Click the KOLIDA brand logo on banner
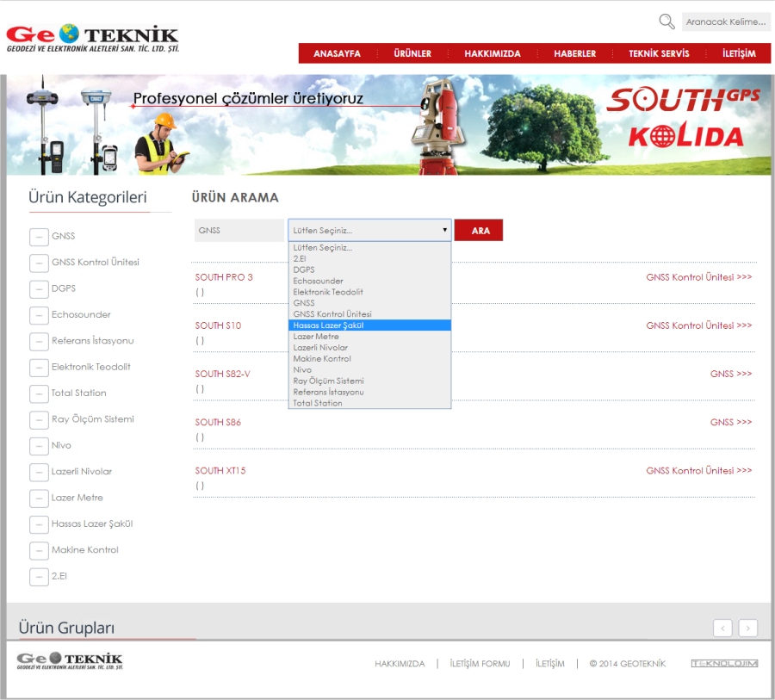The height and width of the screenshot is (700, 775). 685,135
